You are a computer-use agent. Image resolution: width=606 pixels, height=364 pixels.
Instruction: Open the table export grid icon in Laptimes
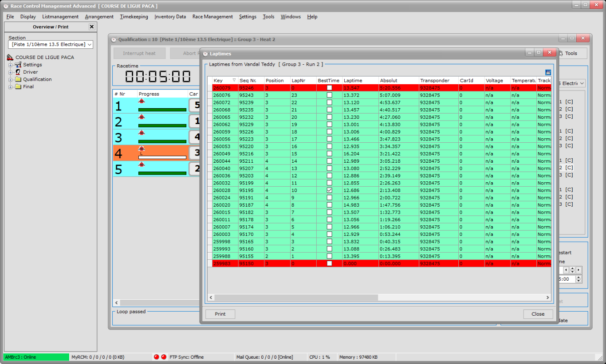pos(547,71)
